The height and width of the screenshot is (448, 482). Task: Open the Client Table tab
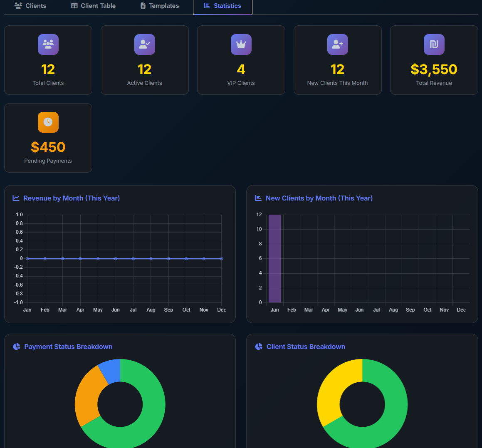(94, 6)
